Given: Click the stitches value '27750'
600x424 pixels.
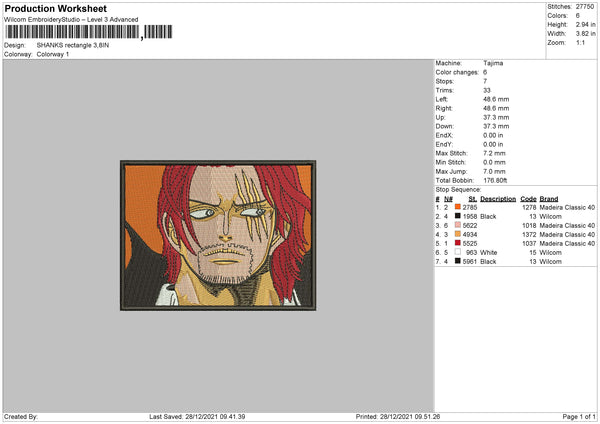Looking at the screenshot, I should pos(585,7).
